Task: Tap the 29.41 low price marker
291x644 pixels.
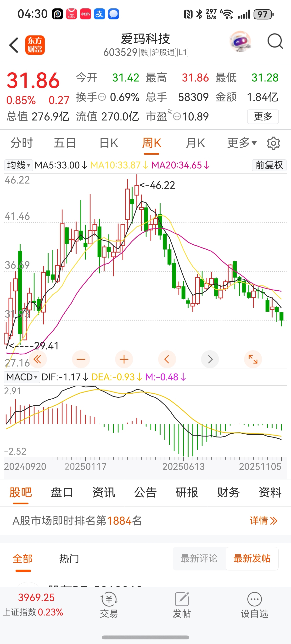Action: tap(34, 346)
